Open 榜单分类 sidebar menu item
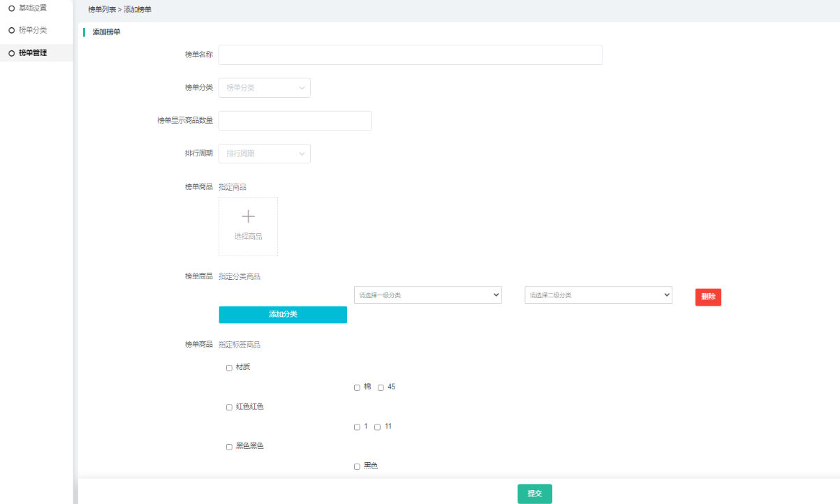Viewport: 840px width, 504px height. tap(33, 31)
